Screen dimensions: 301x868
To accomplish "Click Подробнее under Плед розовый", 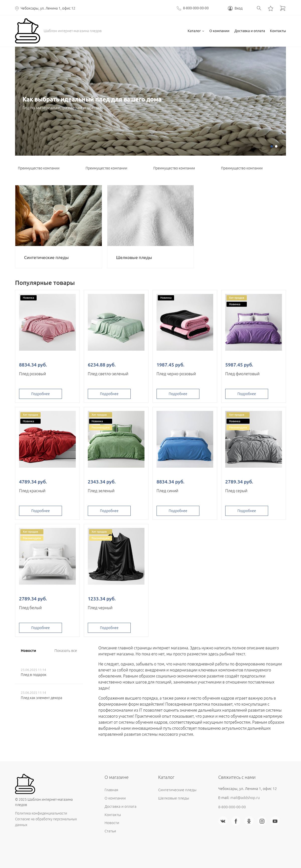I will [x=40, y=394].
